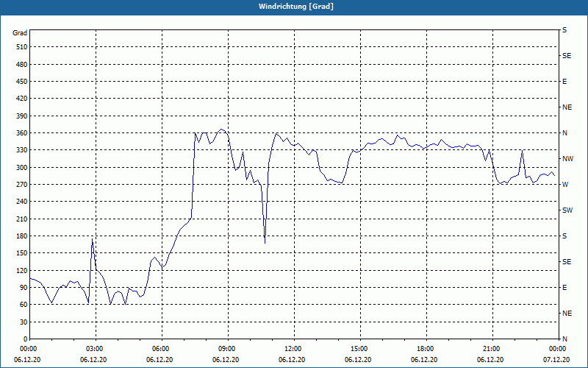Select the 300 value on the left axis

click(22, 168)
